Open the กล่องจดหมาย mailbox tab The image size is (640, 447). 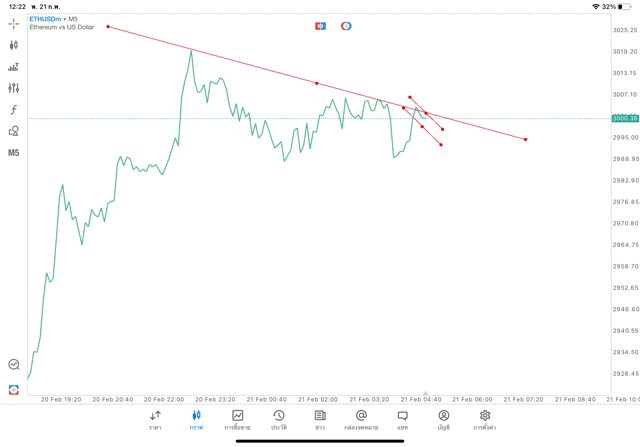361,419
